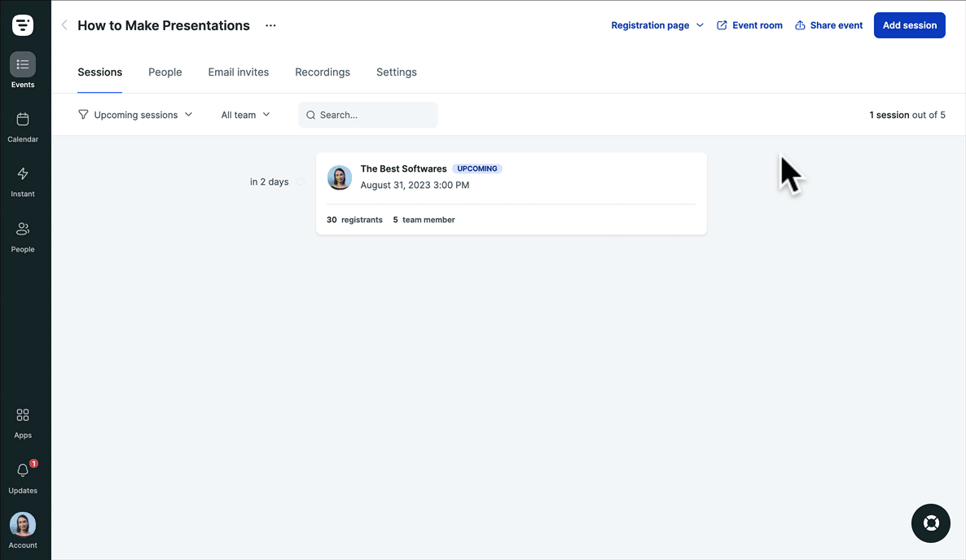The height and width of the screenshot is (560, 966).
Task: Open the Upcoming sessions filter dropdown
Action: pyautogui.click(x=135, y=115)
